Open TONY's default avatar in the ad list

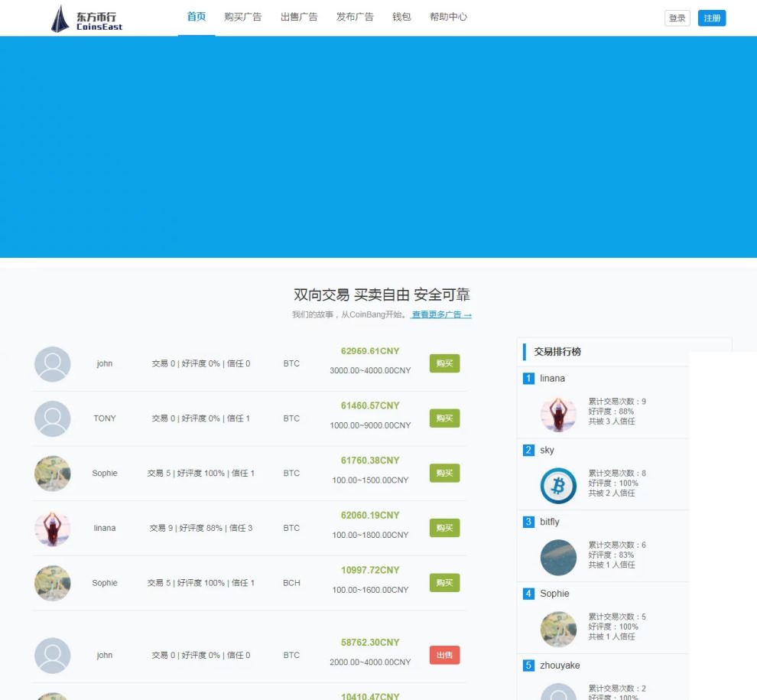[53, 418]
